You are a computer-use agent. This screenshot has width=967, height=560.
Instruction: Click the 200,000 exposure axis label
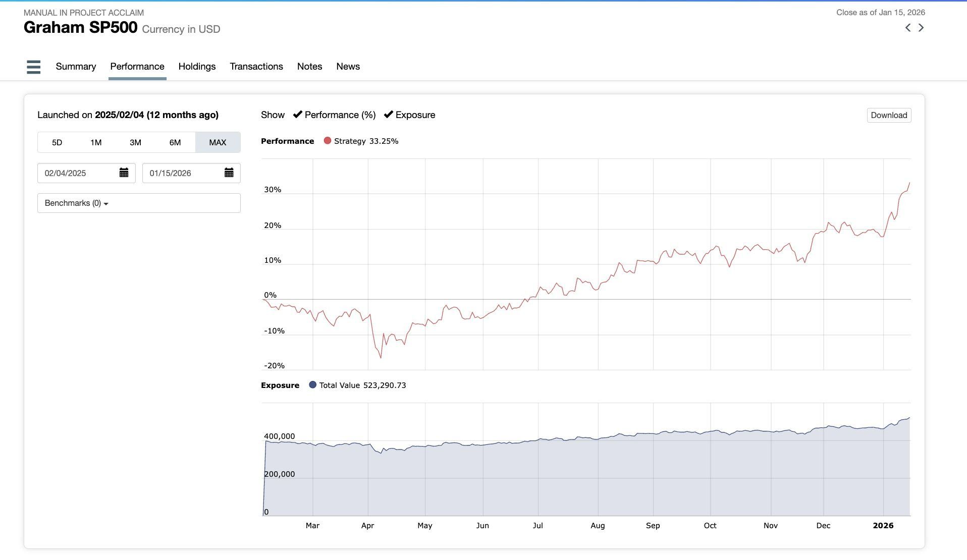[279, 474]
